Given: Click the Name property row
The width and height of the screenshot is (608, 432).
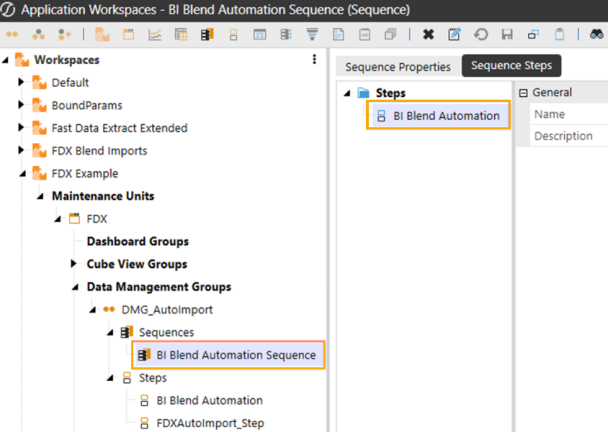Looking at the screenshot, I should (x=568, y=114).
